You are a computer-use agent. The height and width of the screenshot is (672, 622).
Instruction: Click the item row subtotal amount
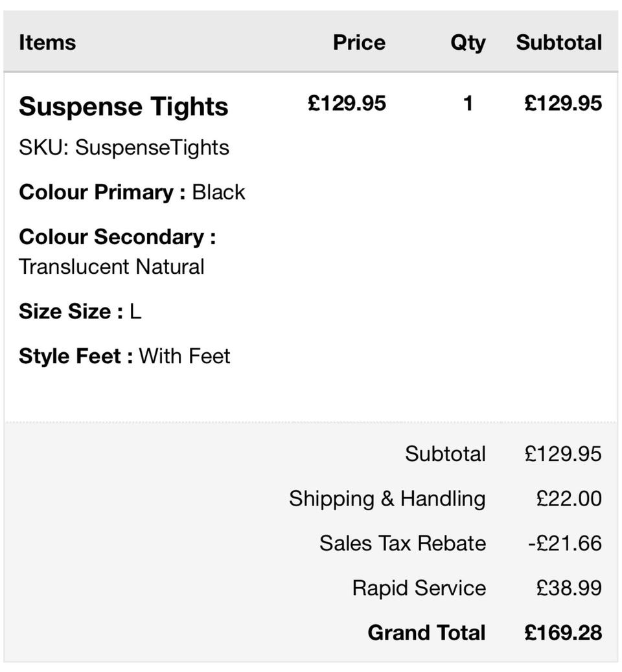point(563,104)
